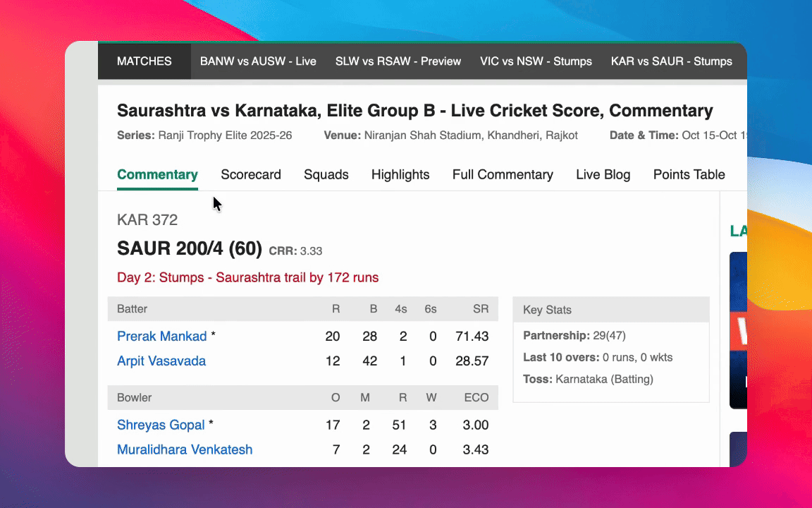Open Arpit Vasavada player profile

tap(161, 361)
